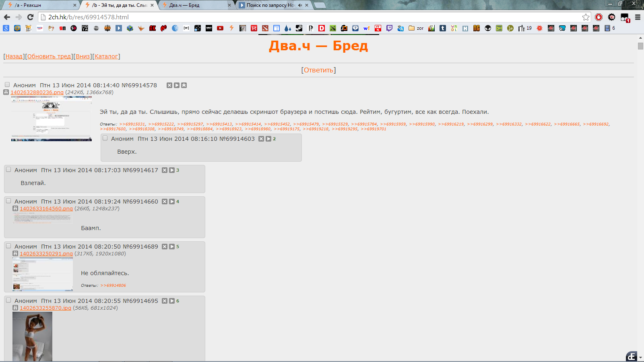
Task: Tick the checkbox for post №69914695
Action: coord(8,300)
